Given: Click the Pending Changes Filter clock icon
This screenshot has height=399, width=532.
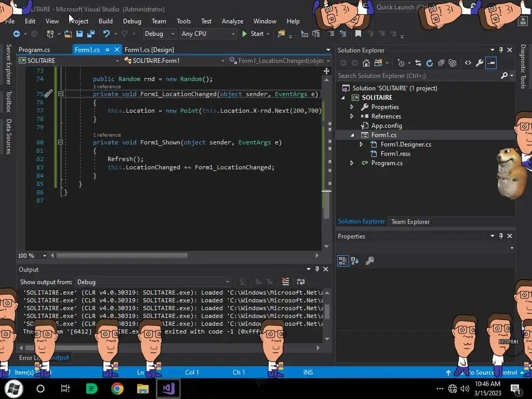Looking at the screenshot, I should coord(401,63).
